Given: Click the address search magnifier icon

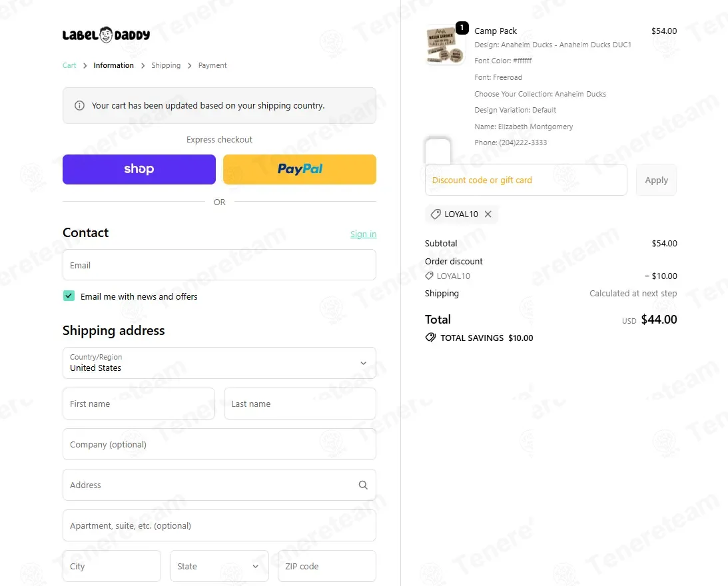Looking at the screenshot, I should (363, 485).
